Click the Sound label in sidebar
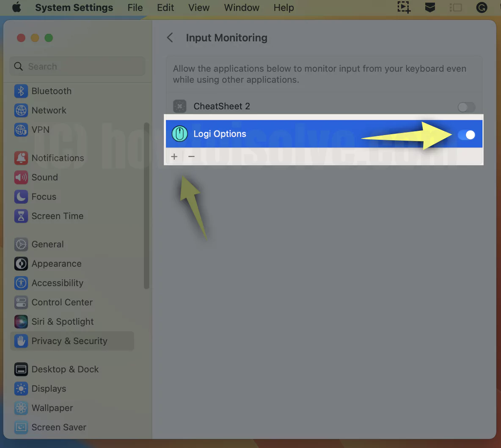The image size is (501, 448). tap(45, 177)
